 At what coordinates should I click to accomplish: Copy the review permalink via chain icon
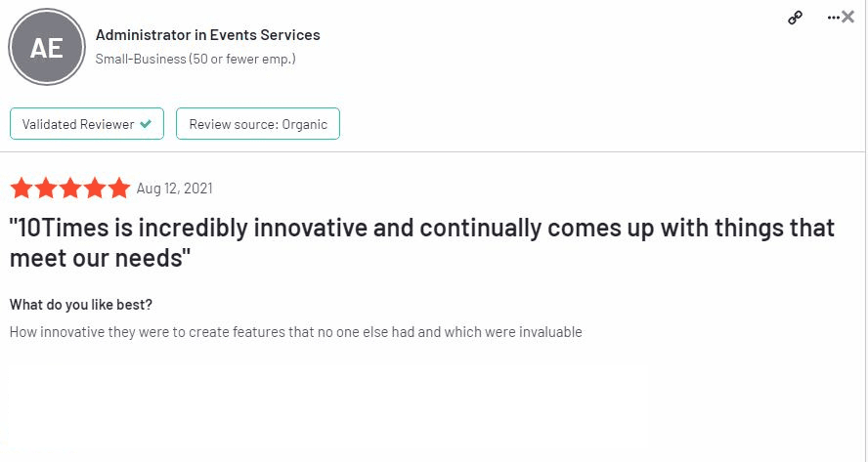795,19
